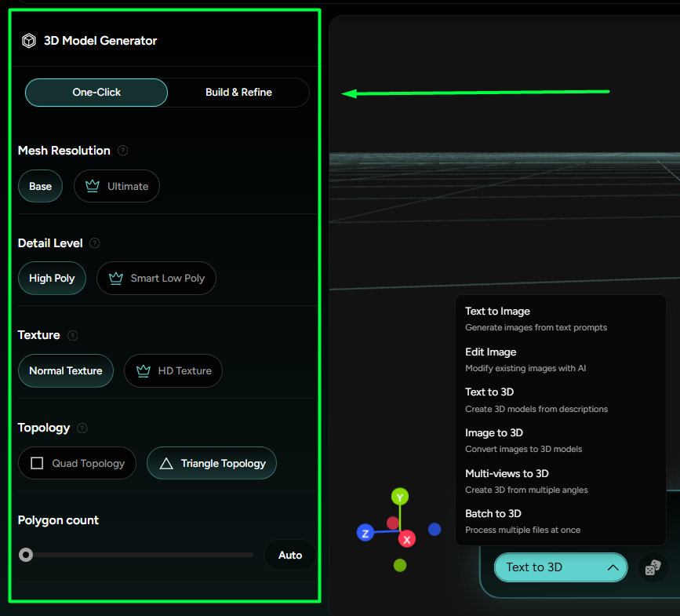680x616 pixels.
Task: Select Quad Topology
Action: coord(76,463)
